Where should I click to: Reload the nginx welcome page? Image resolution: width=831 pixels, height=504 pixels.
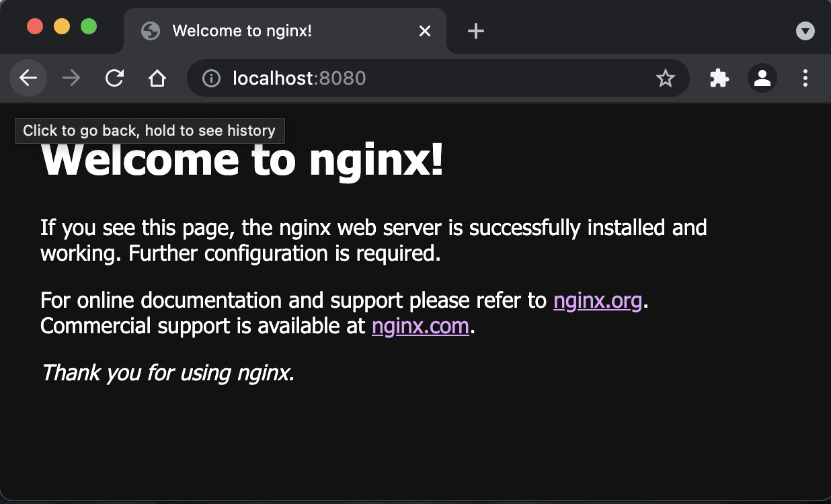point(114,78)
